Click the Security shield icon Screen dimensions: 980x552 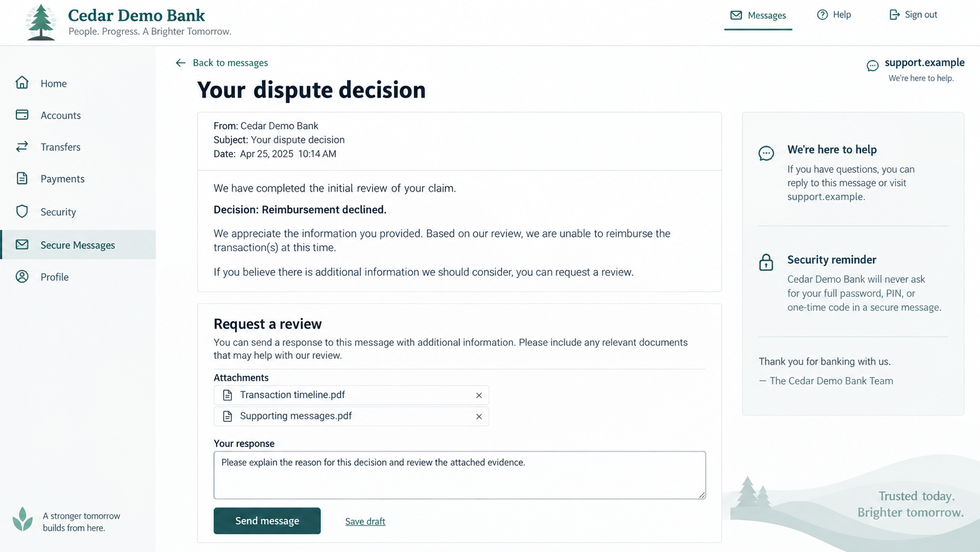pyautogui.click(x=22, y=212)
